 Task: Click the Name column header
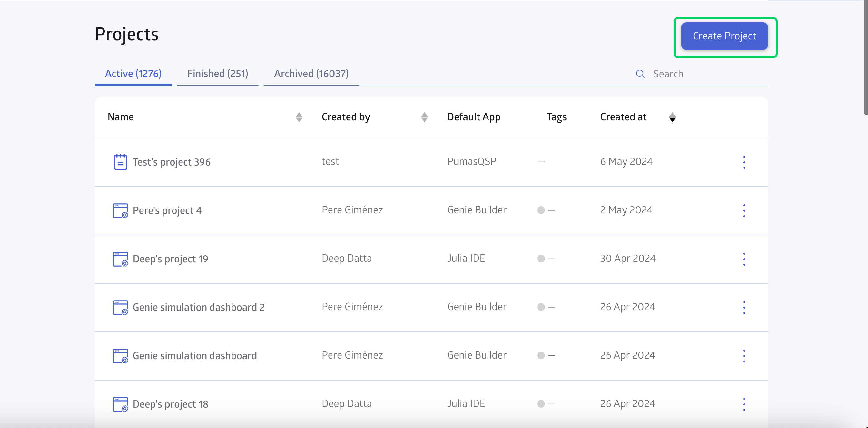tap(121, 117)
